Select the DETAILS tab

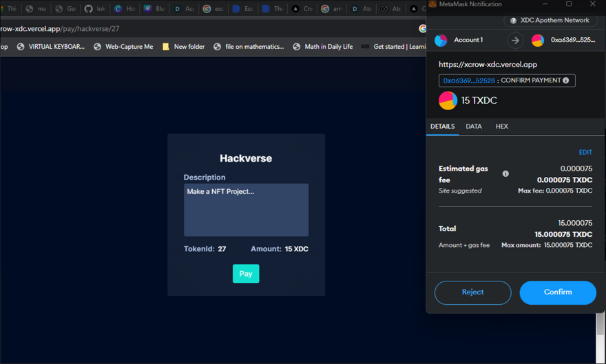click(x=442, y=127)
